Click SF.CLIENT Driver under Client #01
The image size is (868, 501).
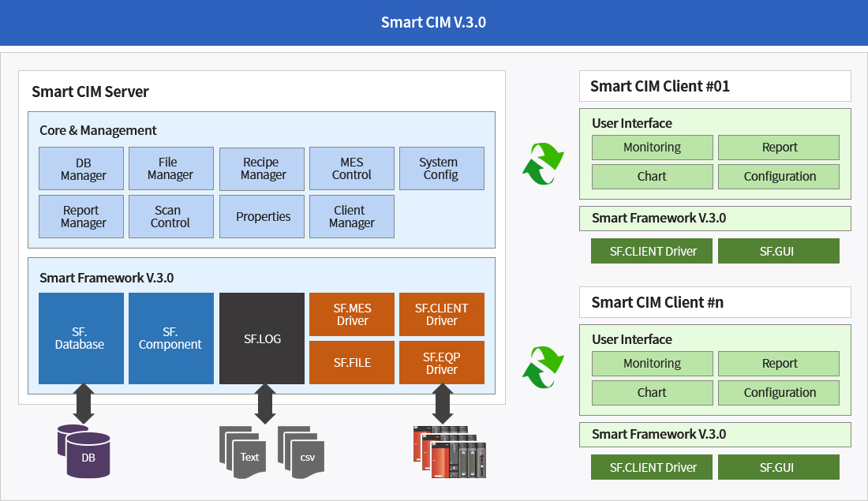(x=652, y=251)
